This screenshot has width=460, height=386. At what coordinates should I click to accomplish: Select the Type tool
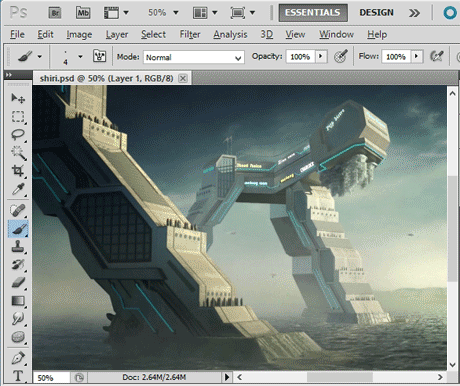click(x=18, y=376)
